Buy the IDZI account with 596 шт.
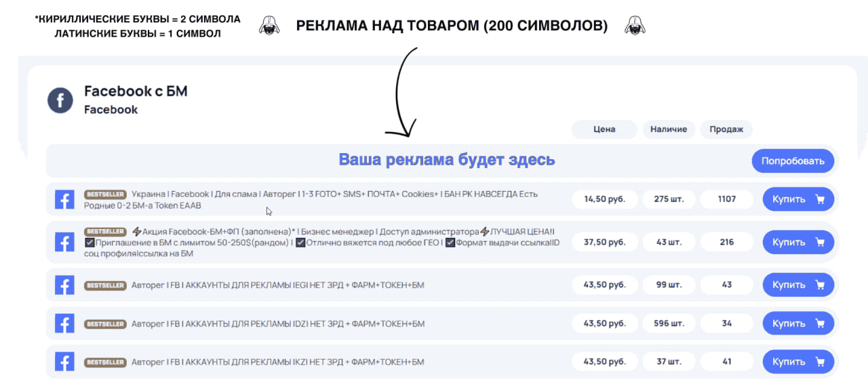 point(797,324)
